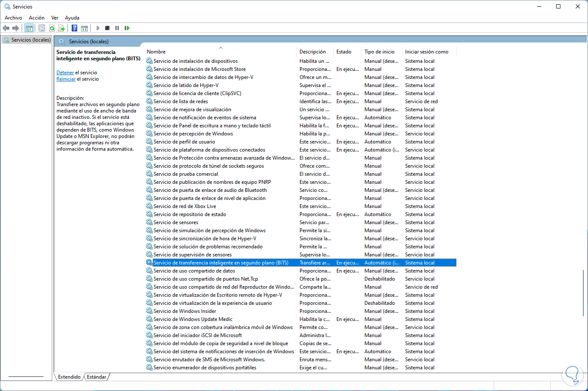Select Servicio enrutador de SMS de Microsoft Windows
588x391 pixels.
pyautogui.click(x=301, y=360)
